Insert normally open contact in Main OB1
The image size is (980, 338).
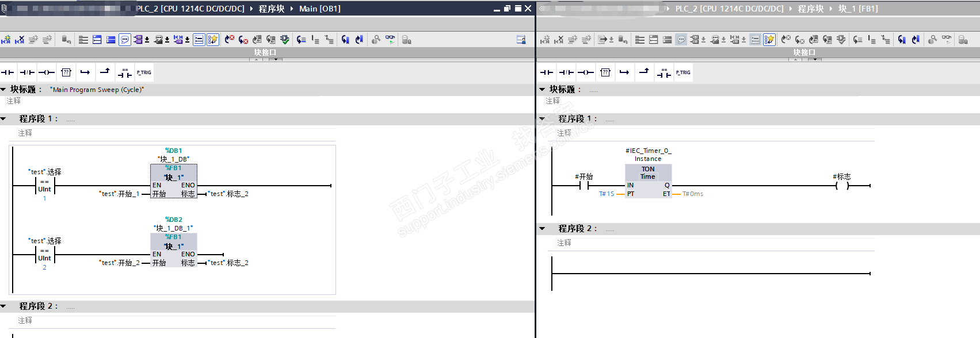point(7,72)
